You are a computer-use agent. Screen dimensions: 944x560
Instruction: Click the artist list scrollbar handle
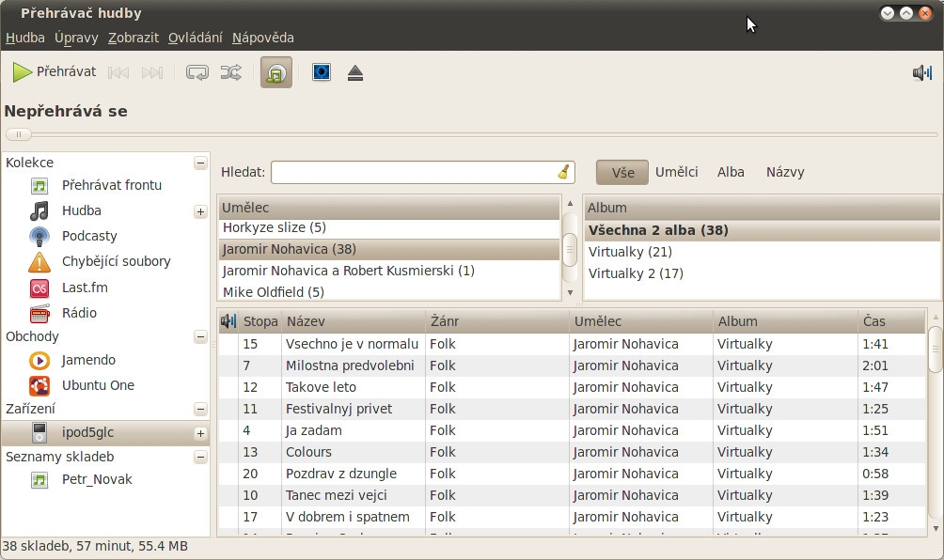click(x=570, y=249)
